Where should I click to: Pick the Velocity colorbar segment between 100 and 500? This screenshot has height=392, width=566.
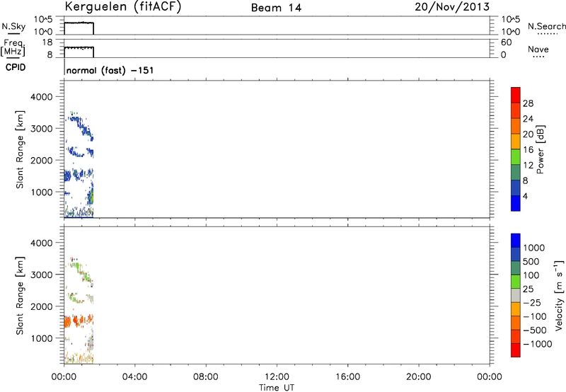click(x=516, y=268)
